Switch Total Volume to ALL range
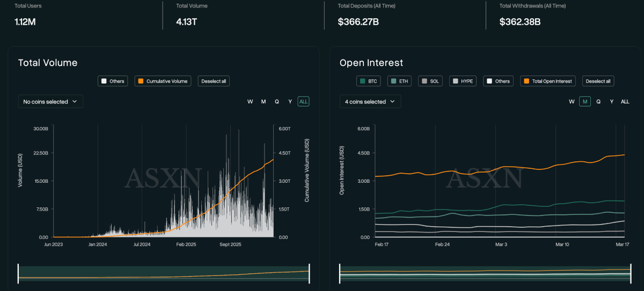Screen dimensions: 644x291 coord(303,102)
